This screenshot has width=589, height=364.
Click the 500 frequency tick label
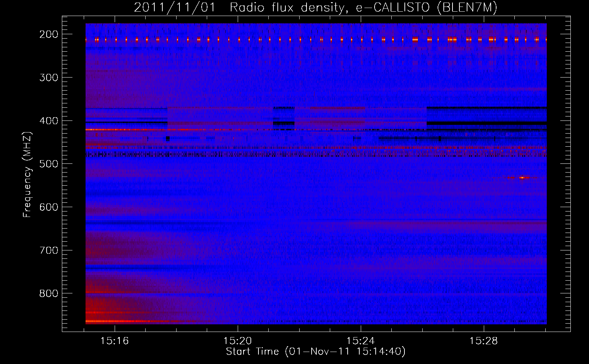pos(49,164)
